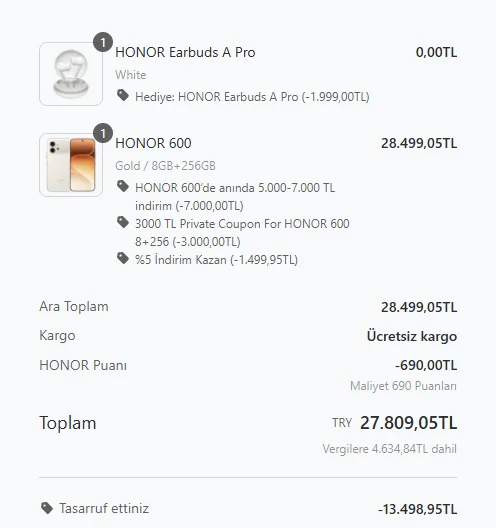Click quantity badge on Earbuds image
The height and width of the screenshot is (528, 496).
pyautogui.click(x=103, y=42)
